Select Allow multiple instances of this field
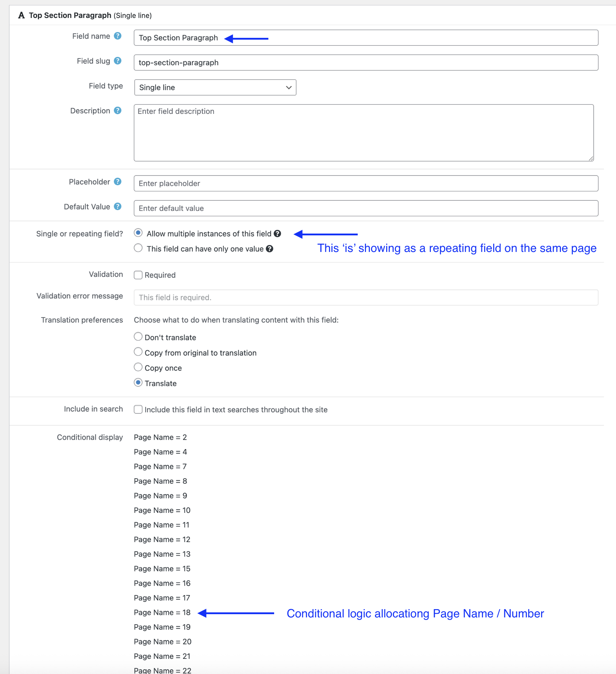 point(138,233)
